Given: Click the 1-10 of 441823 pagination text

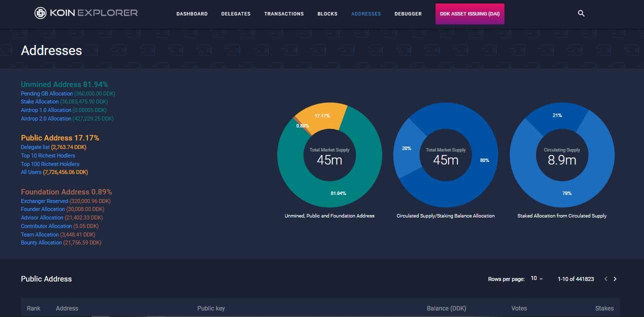Looking at the screenshot, I should [576, 279].
